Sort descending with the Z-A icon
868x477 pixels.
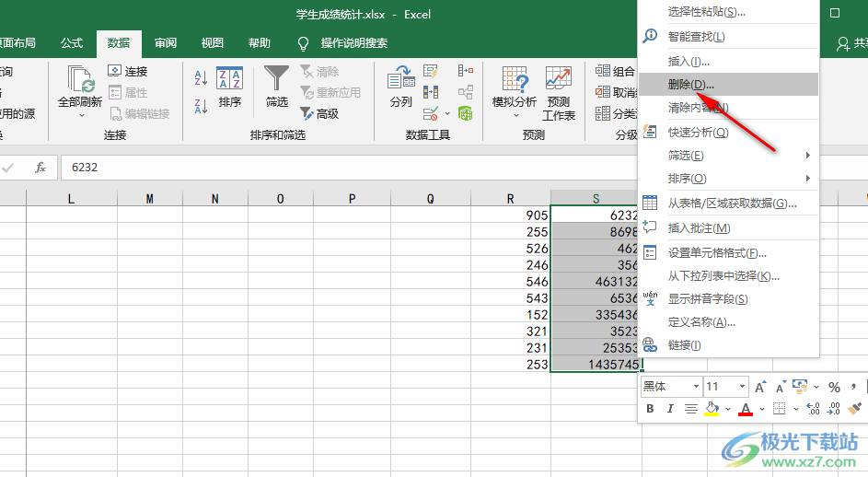pos(201,105)
